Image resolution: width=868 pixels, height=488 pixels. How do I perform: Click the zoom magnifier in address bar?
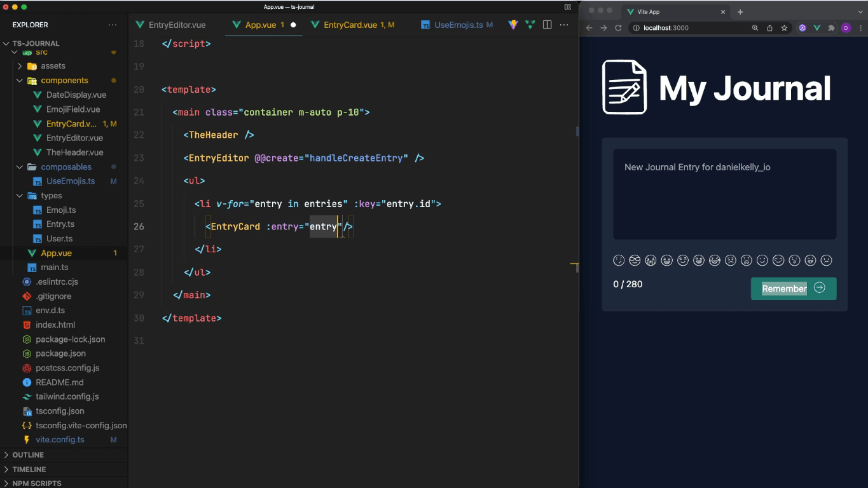pos(755,28)
